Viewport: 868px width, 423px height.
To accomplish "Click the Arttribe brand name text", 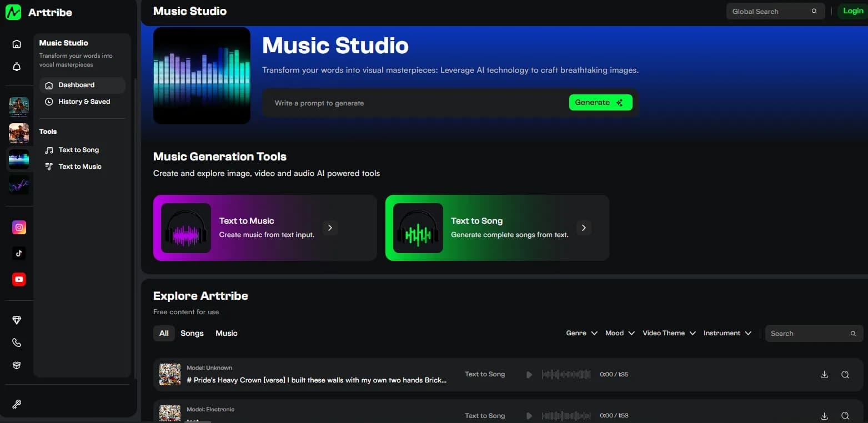I will [50, 12].
